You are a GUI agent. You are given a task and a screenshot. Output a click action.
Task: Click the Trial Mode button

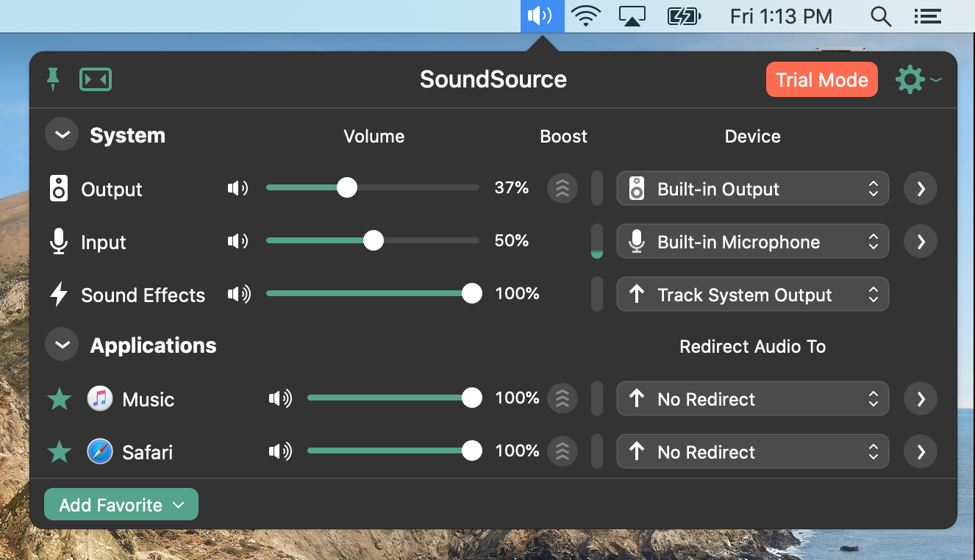click(x=822, y=79)
